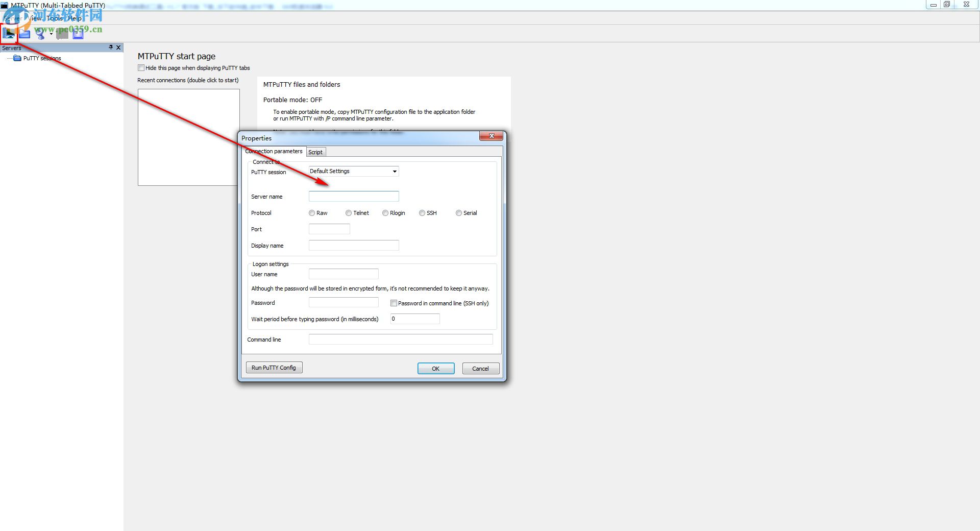The image size is (980, 531).
Task: Confirm the Properties dialog with OK
Action: [x=436, y=369]
